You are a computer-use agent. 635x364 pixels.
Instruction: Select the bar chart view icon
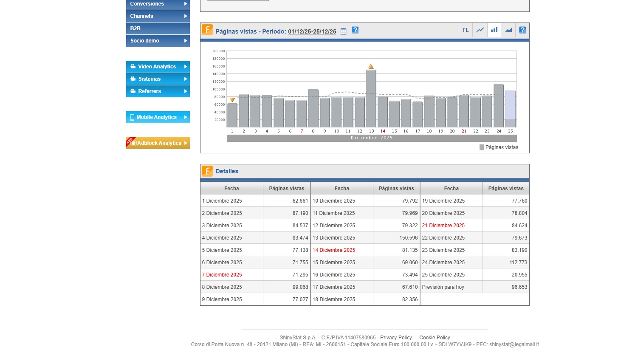[494, 30]
